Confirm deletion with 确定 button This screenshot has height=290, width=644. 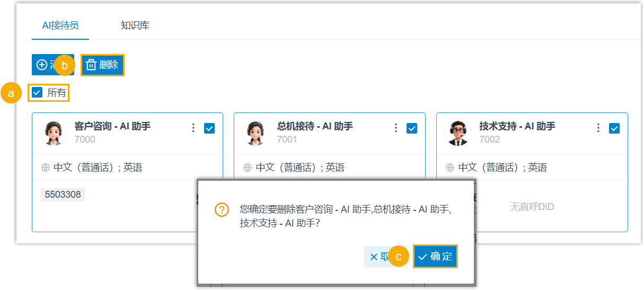(x=435, y=257)
